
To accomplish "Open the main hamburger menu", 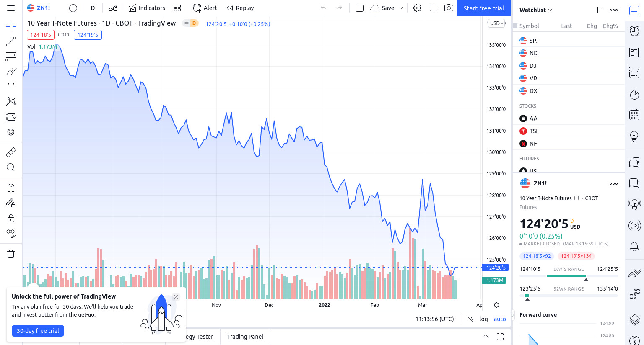I will [11, 8].
